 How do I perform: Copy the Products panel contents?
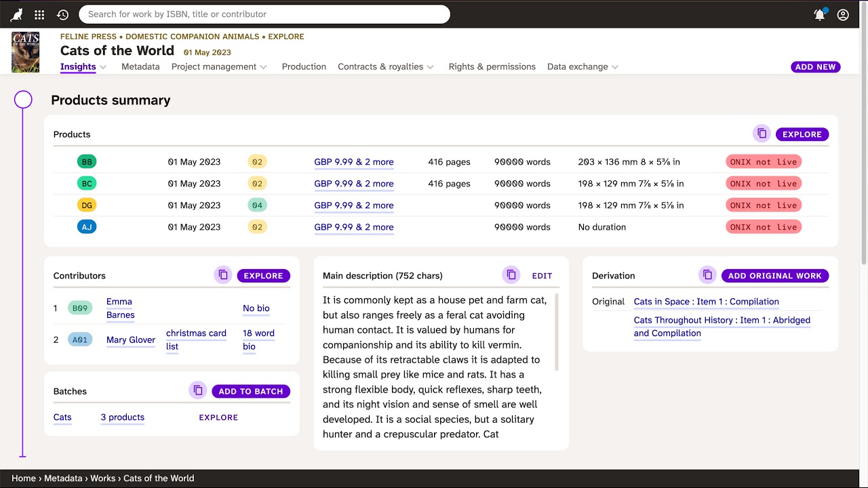pos(762,134)
